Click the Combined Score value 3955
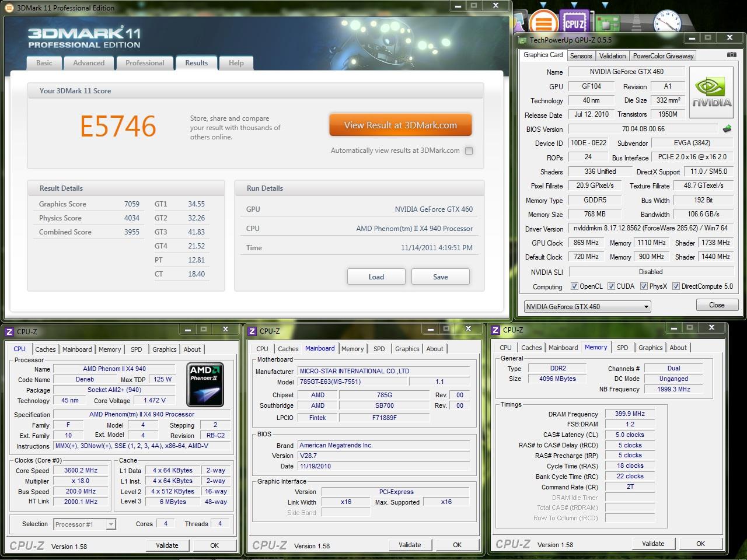The image size is (747, 560). 132,232
